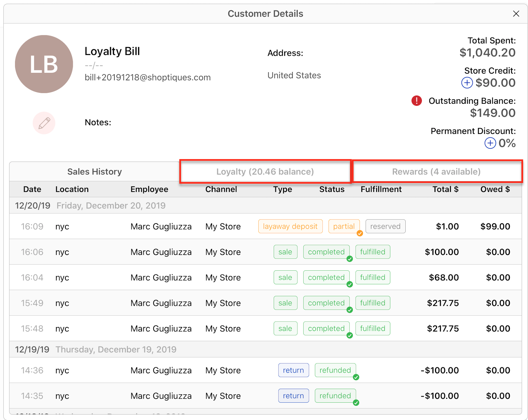Click green check on 16:04 completed badge

coord(350,284)
